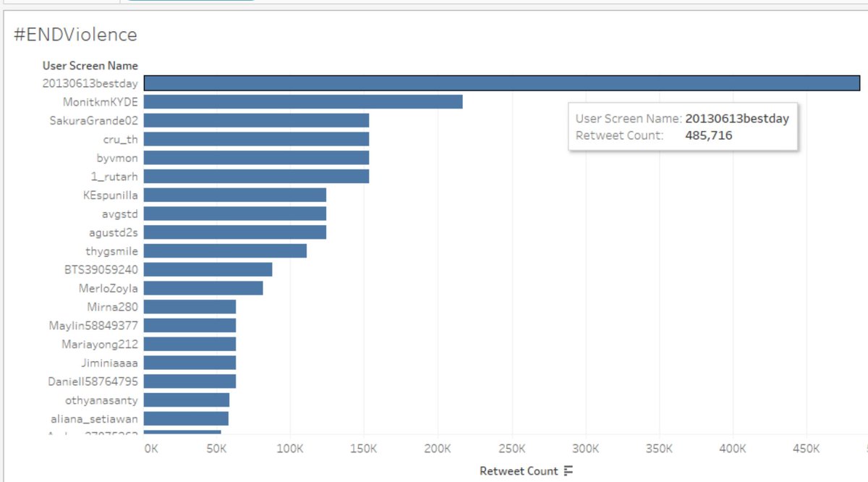Click the SakuraGrande02 row label
868x482 pixels.
click(93, 120)
